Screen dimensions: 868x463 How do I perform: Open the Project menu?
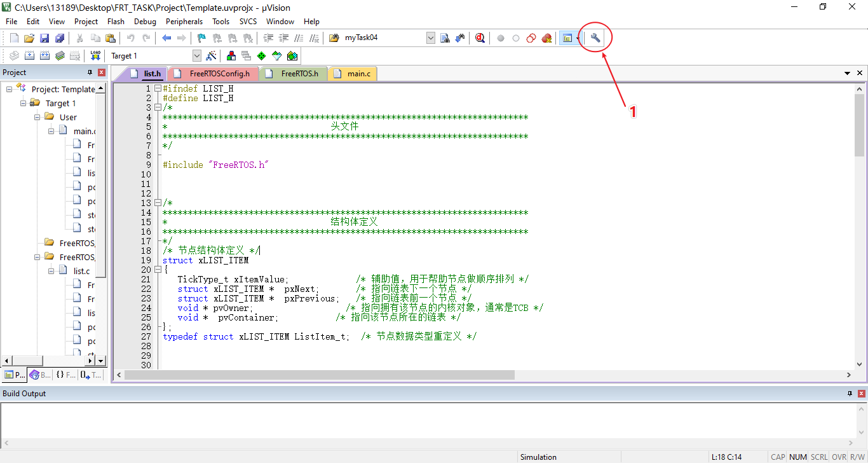(x=86, y=21)
